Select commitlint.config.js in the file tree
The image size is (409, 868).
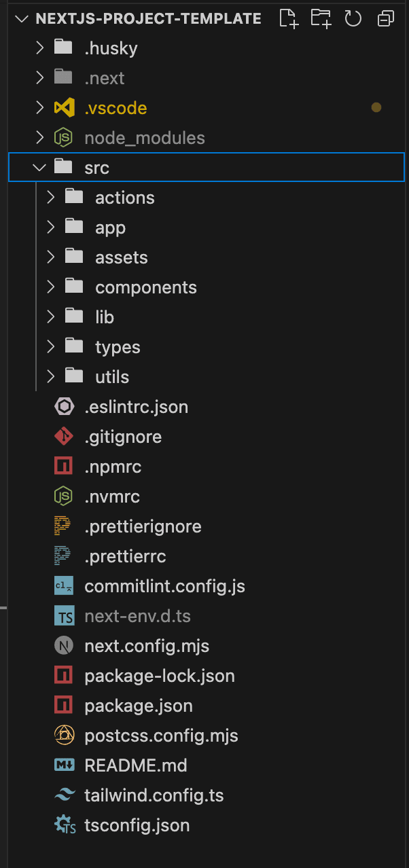[163, 585]
